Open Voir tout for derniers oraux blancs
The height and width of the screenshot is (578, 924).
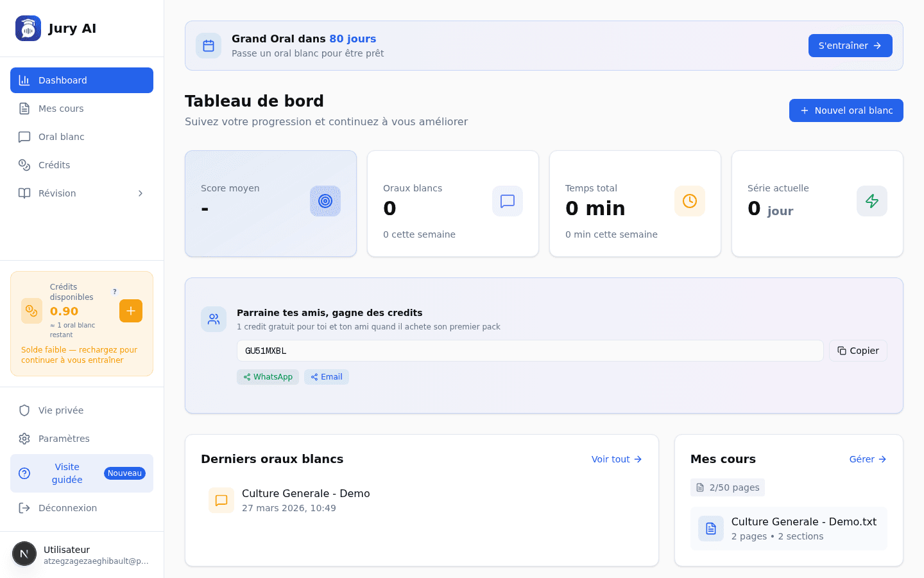[x=615, y=459]
